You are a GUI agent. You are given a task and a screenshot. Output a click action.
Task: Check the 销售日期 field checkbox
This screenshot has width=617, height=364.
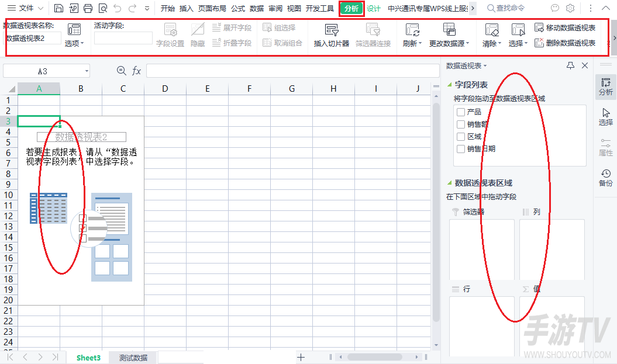pos(461,149)
